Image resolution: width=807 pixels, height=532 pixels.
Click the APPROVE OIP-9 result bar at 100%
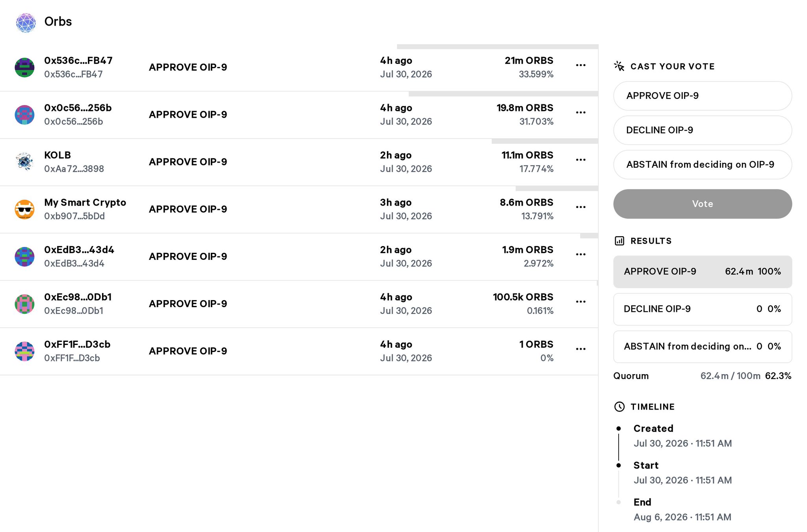click(x=703, y=272)
